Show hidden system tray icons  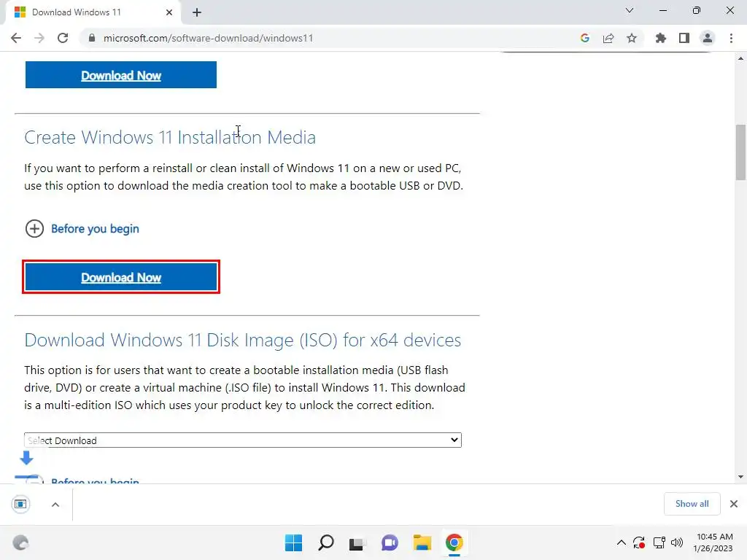tap(622, 542)
